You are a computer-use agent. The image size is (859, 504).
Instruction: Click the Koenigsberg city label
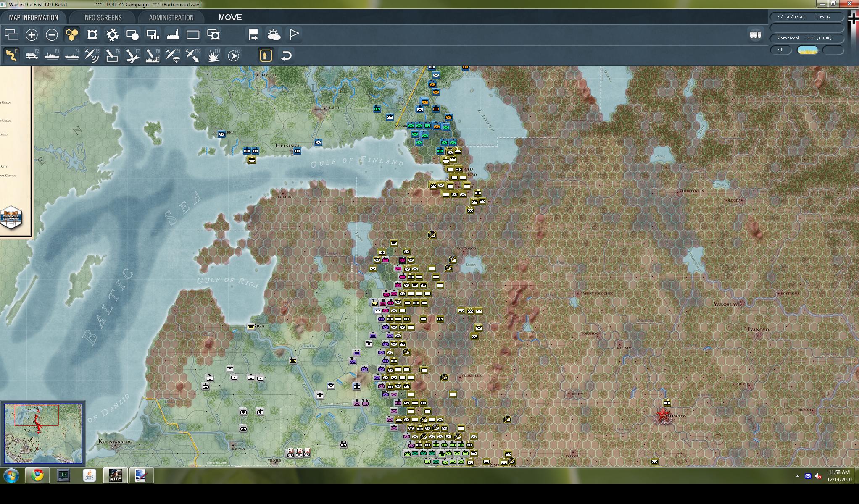click(x=115, y=441)
